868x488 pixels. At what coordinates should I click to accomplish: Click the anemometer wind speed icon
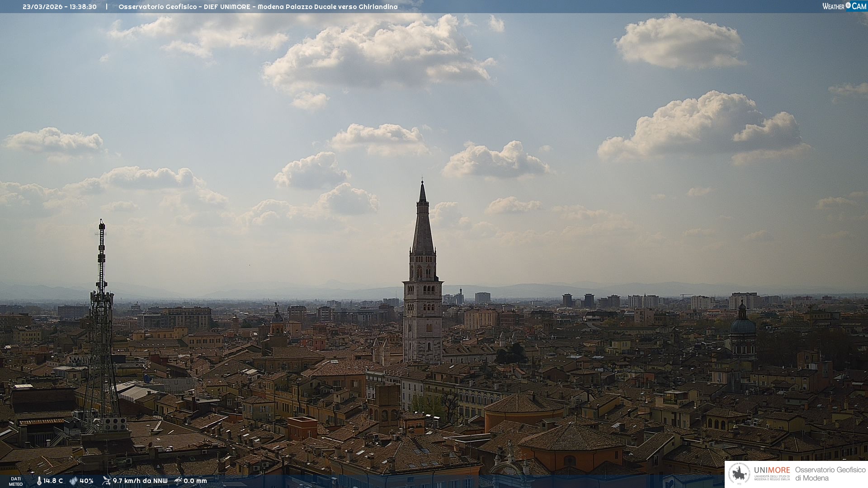(x=106, y=481)
